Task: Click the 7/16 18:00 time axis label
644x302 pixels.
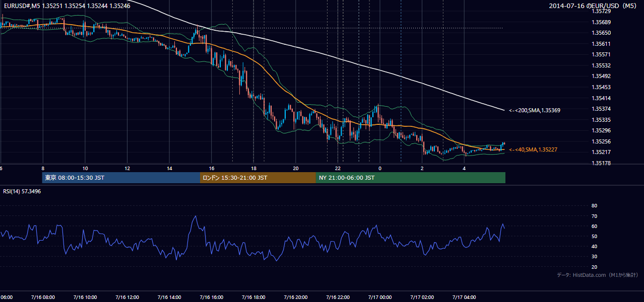Action: (x=253, y=297)
